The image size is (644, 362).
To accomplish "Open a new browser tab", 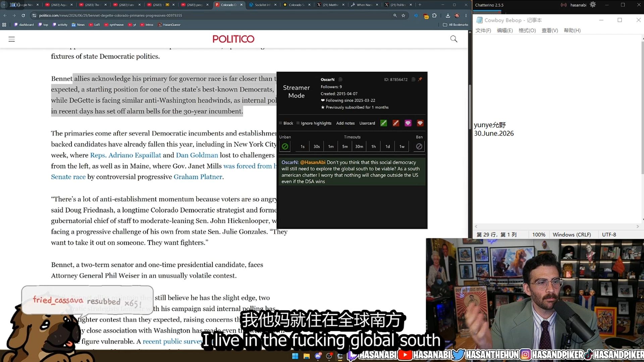I will pos(420,5).
